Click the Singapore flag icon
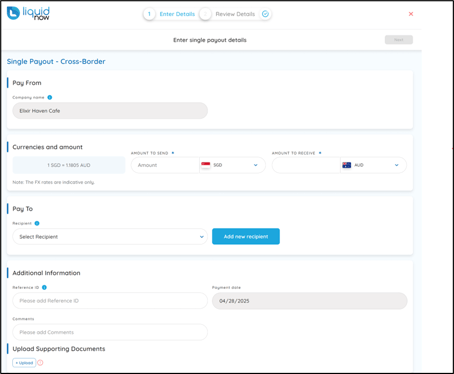This screenshot has width=454, height=374. [206, 165]
